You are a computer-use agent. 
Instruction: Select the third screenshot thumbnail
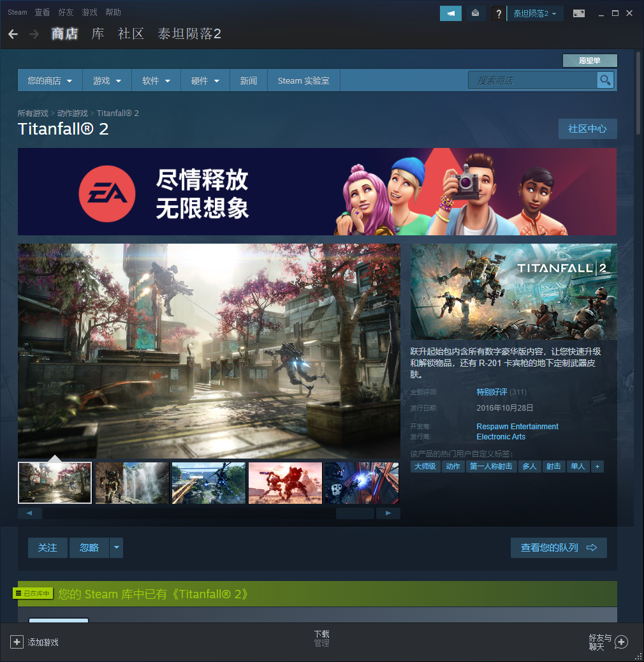click(209, 483)
